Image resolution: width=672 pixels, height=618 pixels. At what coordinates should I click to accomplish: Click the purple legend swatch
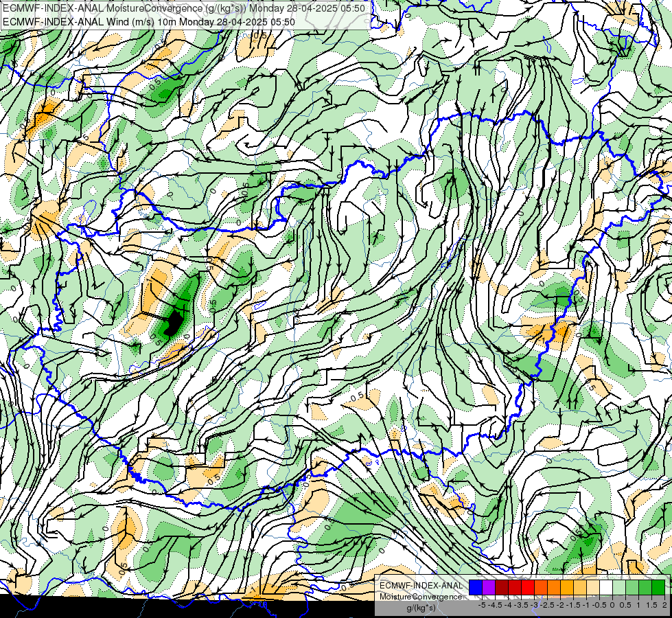tap(489, 587)
